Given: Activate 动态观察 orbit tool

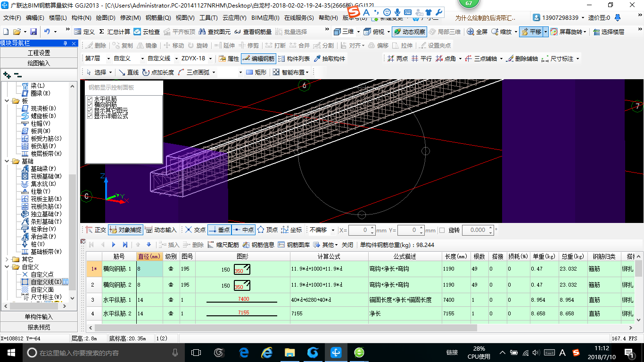Looking at the screenshot, I should click(x=409, y=32).
